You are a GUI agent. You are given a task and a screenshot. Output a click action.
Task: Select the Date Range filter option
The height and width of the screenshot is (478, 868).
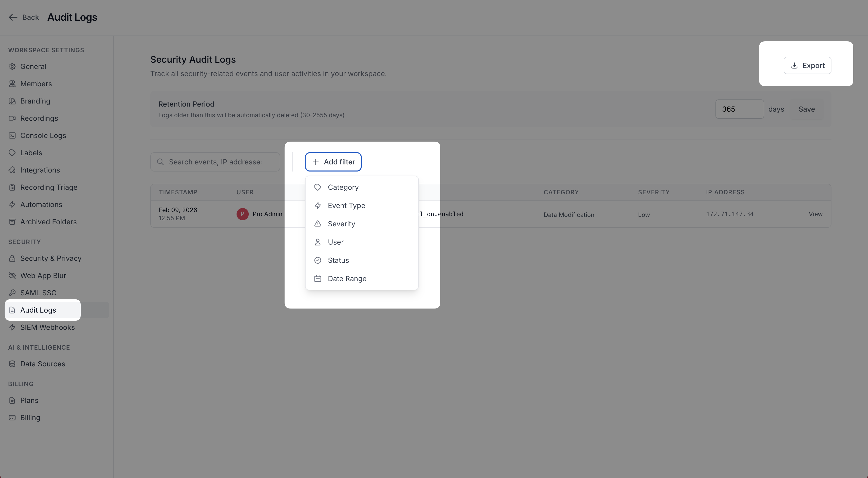click(x=347, y=279)
